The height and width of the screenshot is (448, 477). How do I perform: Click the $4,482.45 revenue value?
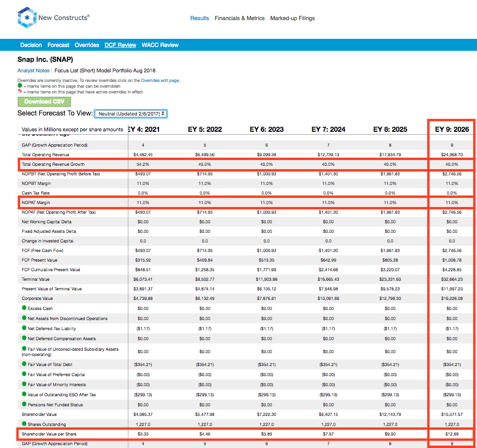143,155
